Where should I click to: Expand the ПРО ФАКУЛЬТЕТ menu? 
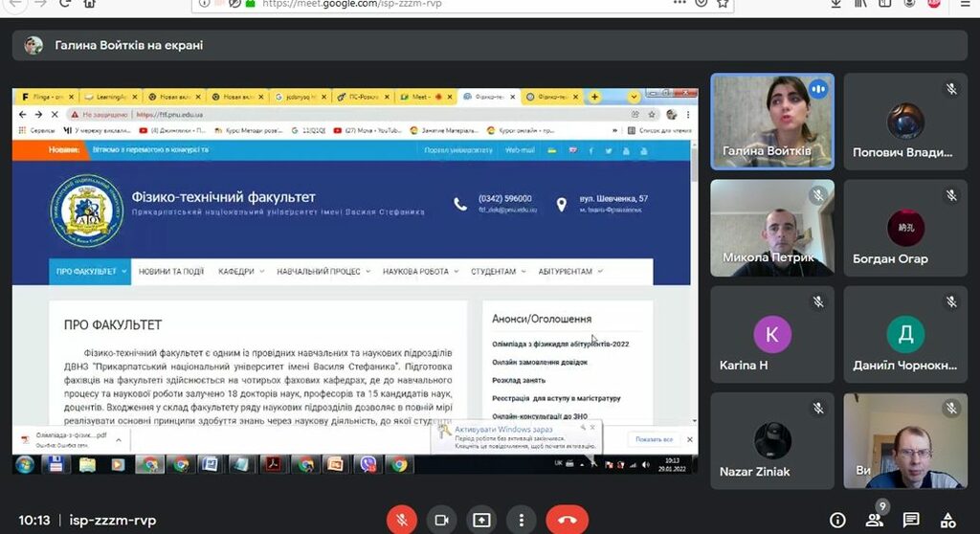(x=91, y=272)
